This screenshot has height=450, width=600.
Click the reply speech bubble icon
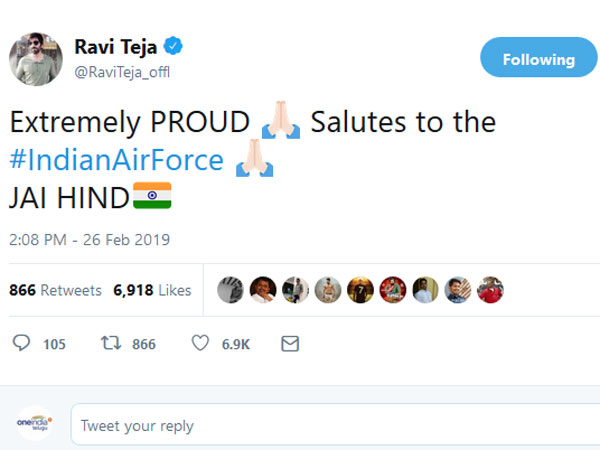pyautogui.click(x=22, y=344)
